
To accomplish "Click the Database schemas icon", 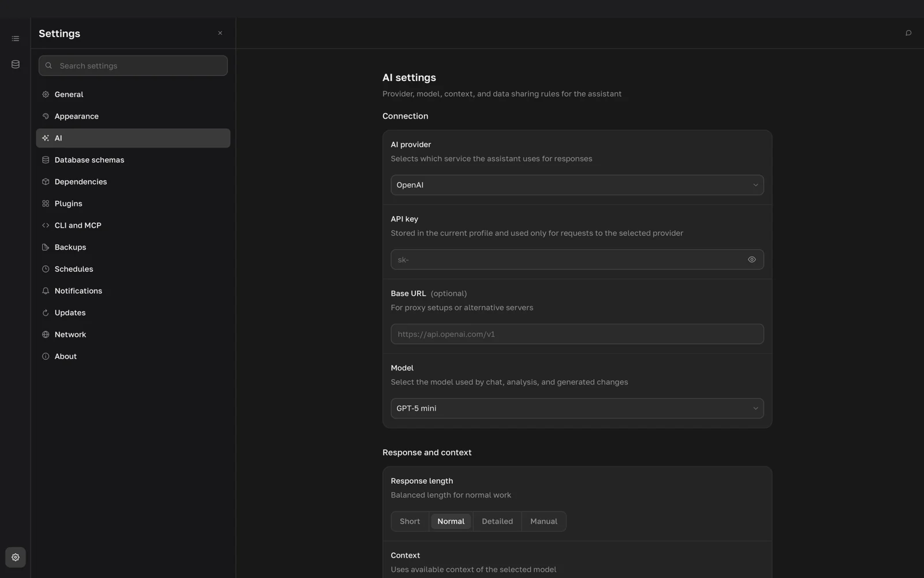I will click(x=46, y=160).
